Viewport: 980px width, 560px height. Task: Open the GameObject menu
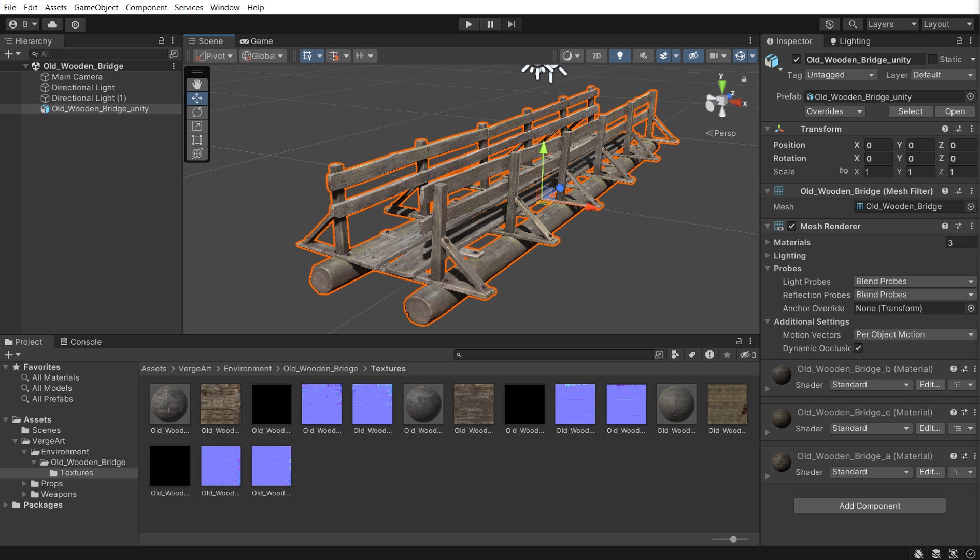pyautogui.click(x=96, y=7)
